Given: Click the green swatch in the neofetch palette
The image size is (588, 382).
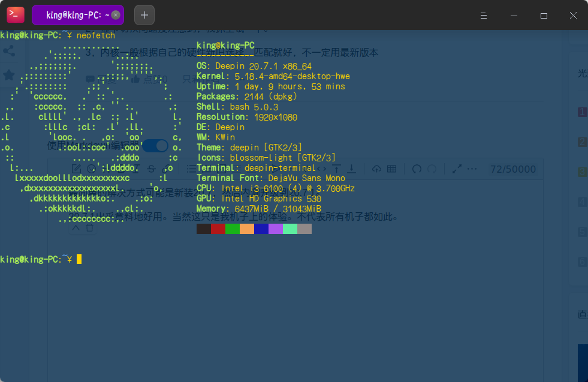Looking at the screenshot, I should (232, 228).
